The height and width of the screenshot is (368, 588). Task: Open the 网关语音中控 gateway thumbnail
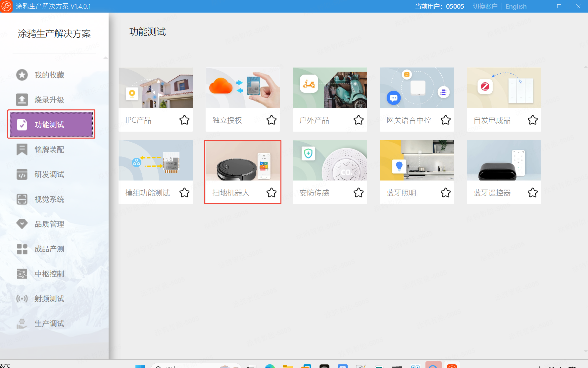pyautogui.click(x=417, y=88)
